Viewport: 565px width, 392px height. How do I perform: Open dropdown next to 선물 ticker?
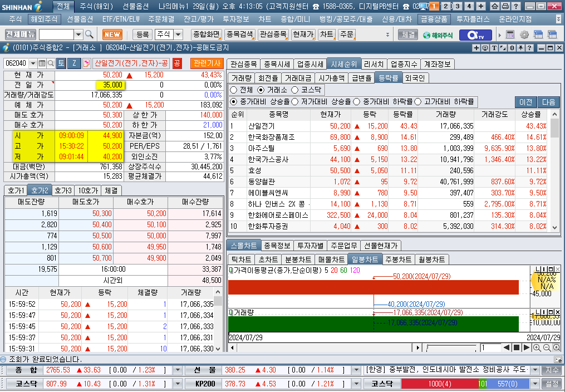pyautogui.click(x=356, y=370)
